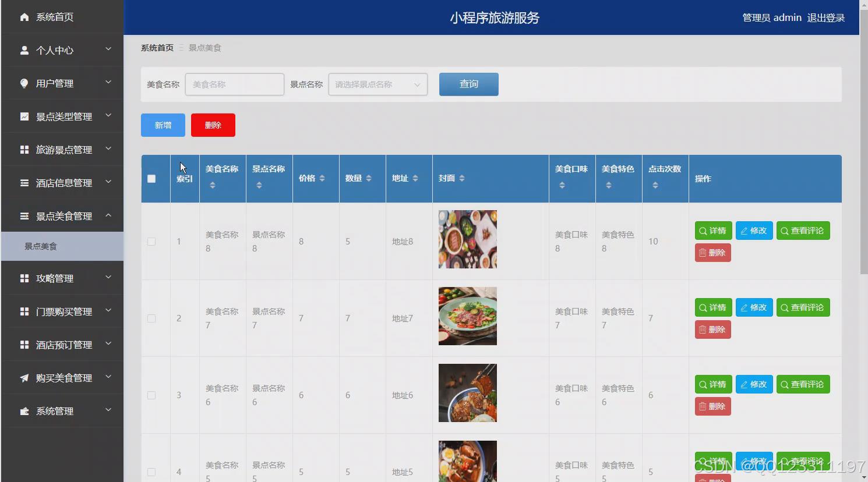Screen dimensions: 868x482
Task: Click the list icon for 景点美食管理
Action: point(24,216)
